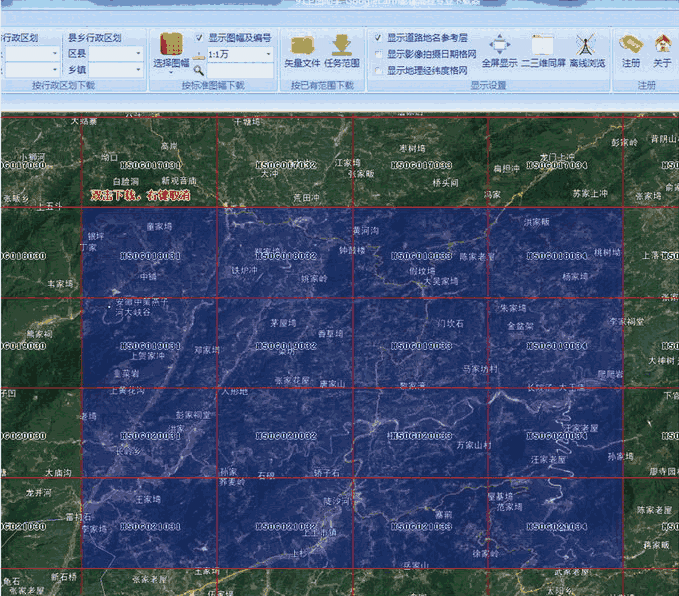Click the 彭家祠堂 place label
Image resolution: width=679 pixels, height=596 pixels.
(x=193, y=415)
